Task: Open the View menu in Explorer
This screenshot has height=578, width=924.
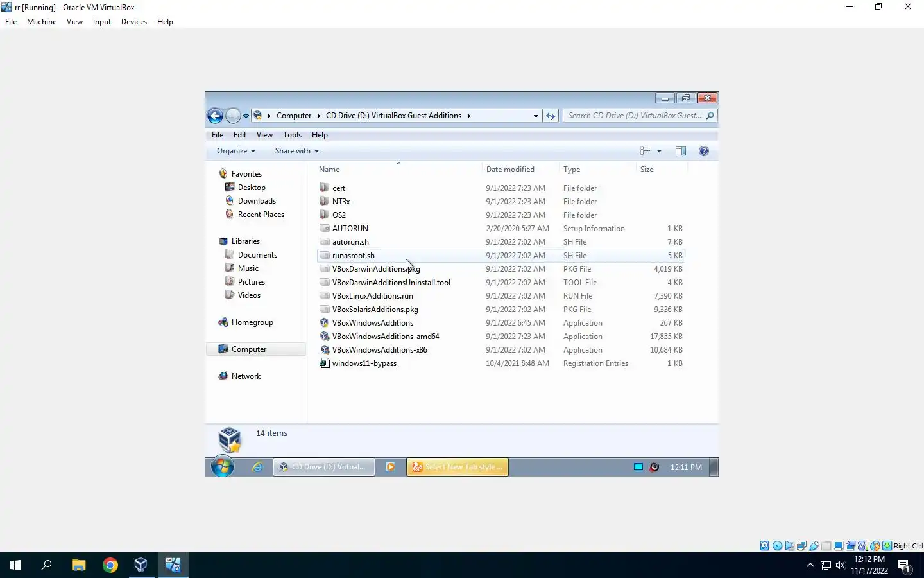Action: [264, 135]
